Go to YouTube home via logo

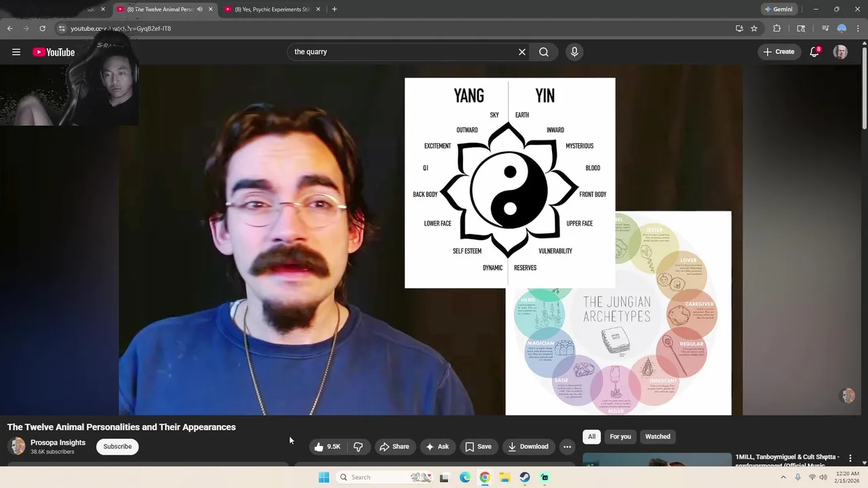[54, 52]
